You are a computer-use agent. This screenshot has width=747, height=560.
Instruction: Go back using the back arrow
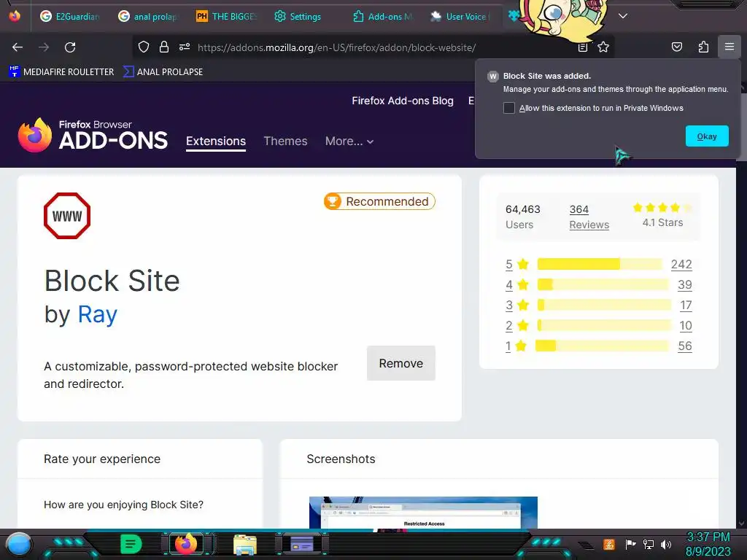18,47
